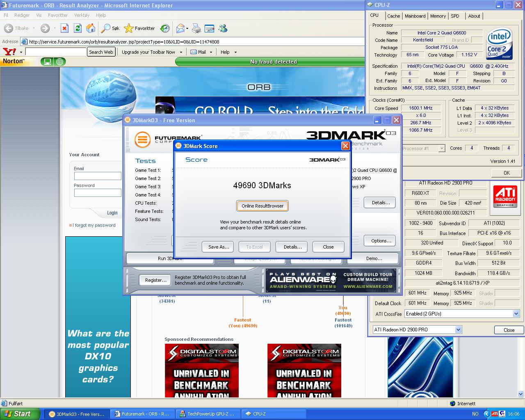Click the Edit page icon in IE toolbar
This screenshot has width=525, height=420.
(210, 28)
